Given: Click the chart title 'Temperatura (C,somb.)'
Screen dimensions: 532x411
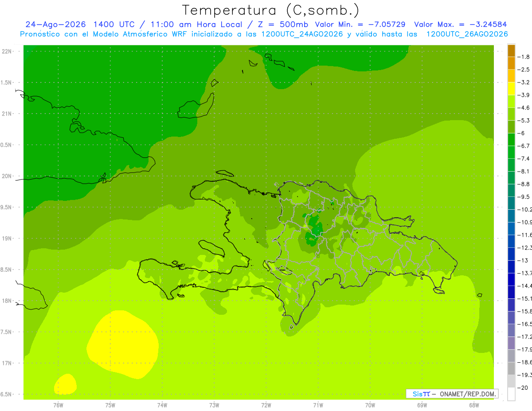Looking at the screenshot, I should [270, 10].
